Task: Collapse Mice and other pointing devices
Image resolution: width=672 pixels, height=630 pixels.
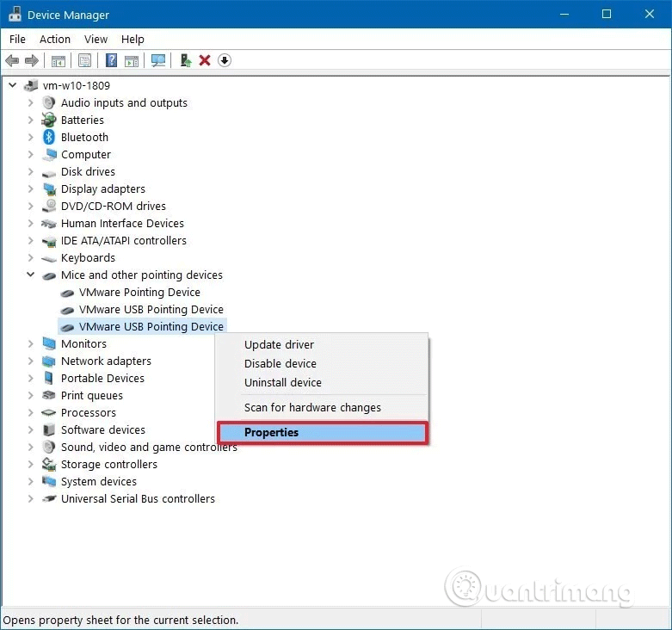Action: pos(30,275)
